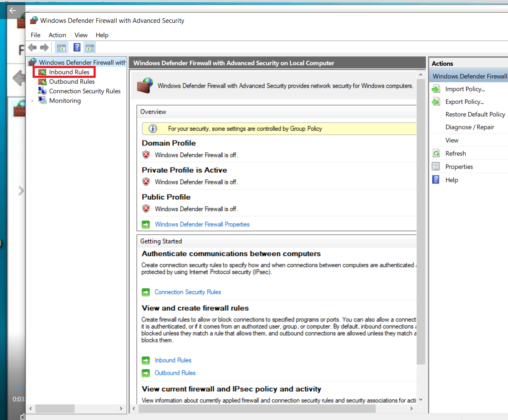The image size is (508, 420).
Task: Click the Overview section heading
Action: point(153,112)
